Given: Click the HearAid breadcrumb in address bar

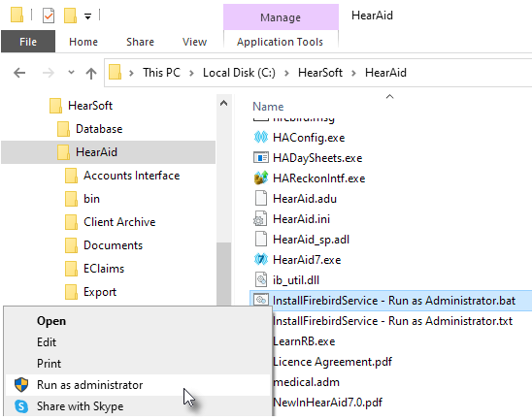Looking at the screenshot, I should [x=385, y=73].
